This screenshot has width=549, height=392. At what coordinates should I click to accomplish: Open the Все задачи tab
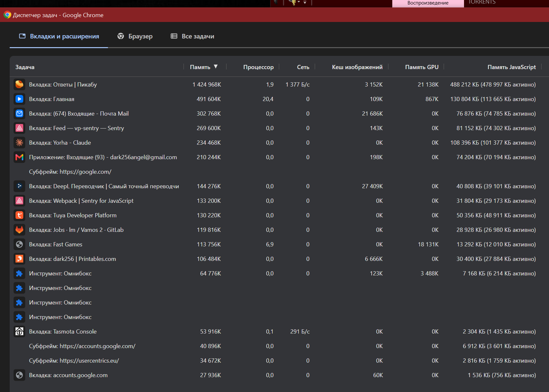coord(193,36)
